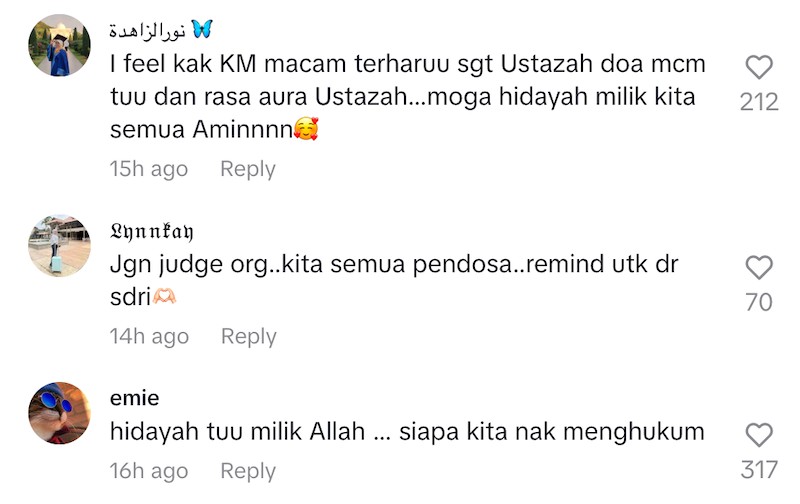The height and width of the screenshot is (504, 800).
Task: Open Lynnfay's username link
Action: 152,232
